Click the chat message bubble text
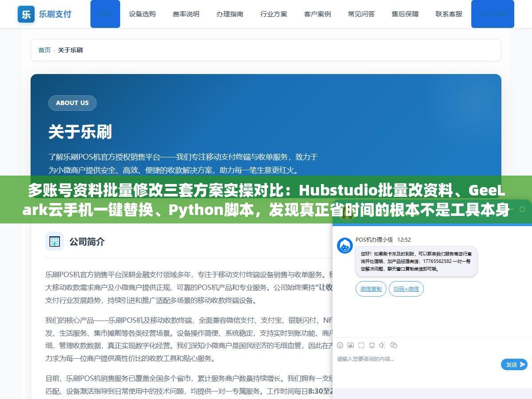The image size is (532, 399). point(416,261)
